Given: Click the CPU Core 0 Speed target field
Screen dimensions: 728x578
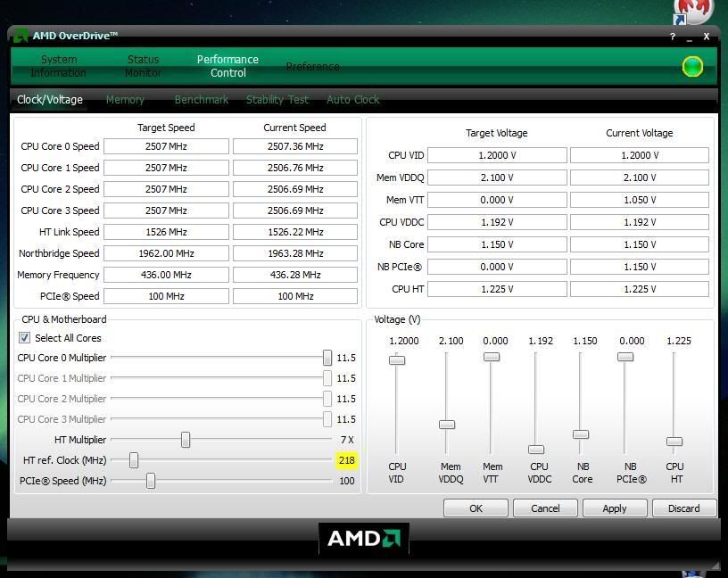Looking at the screenshot, I should coord(166,146).
